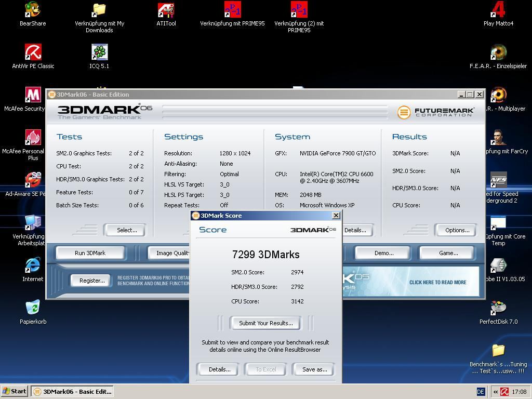The image size is (532, 399).
Task: Click the CLICK HERE TO READ MORE banner
Action: 437,282
